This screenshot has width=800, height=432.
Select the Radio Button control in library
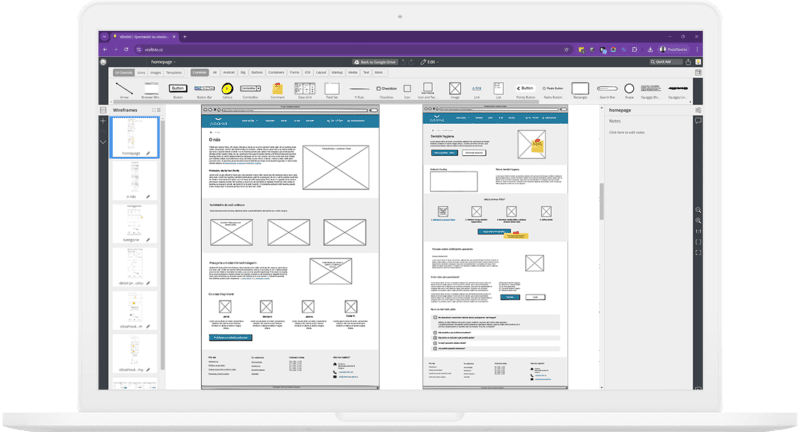551,90
